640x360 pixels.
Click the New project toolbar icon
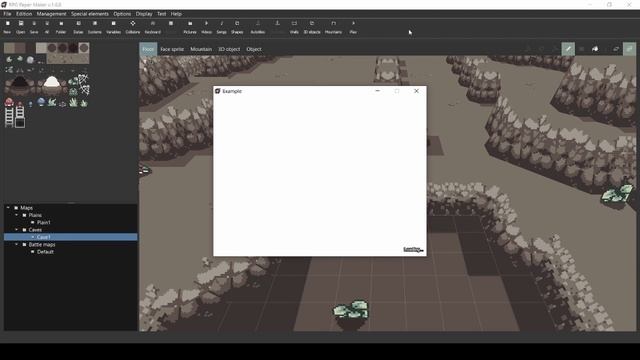[x=7, y=27]
